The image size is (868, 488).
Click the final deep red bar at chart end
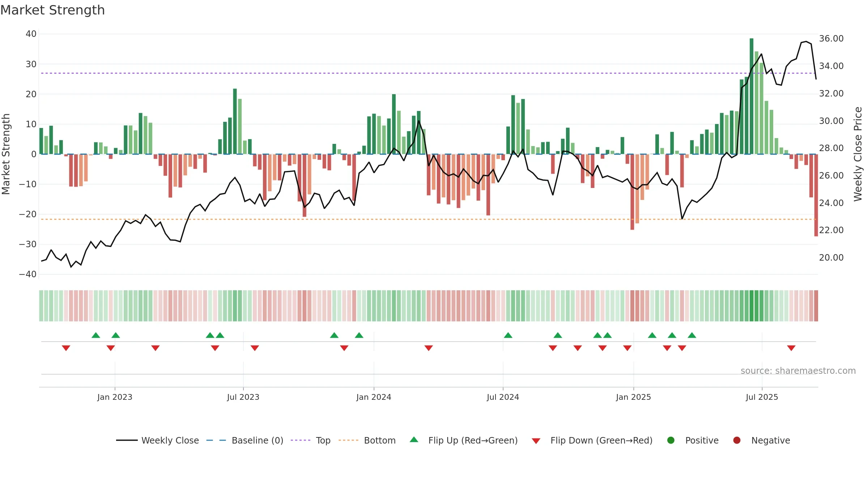[816, 195]
